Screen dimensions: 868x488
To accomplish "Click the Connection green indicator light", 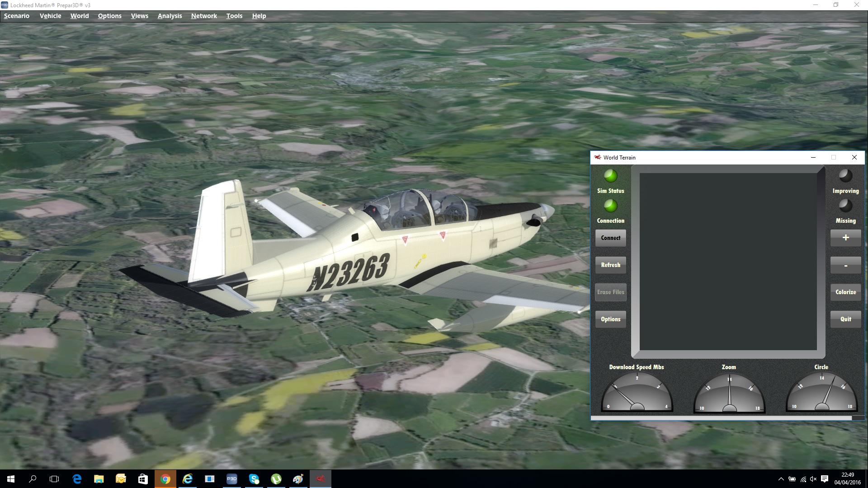I will point(610,206).
